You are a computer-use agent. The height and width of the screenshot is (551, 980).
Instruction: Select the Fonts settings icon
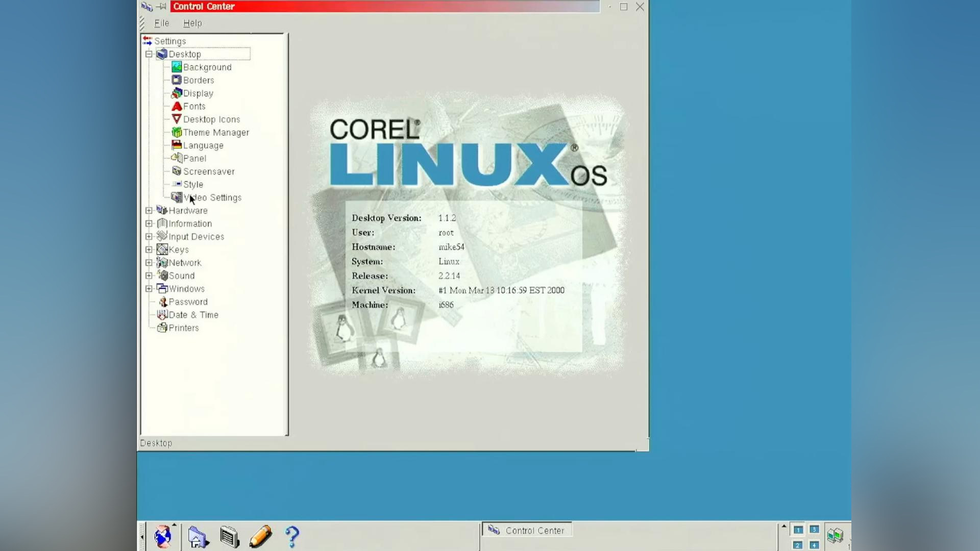pyautogui.click(x=177, y=106)
